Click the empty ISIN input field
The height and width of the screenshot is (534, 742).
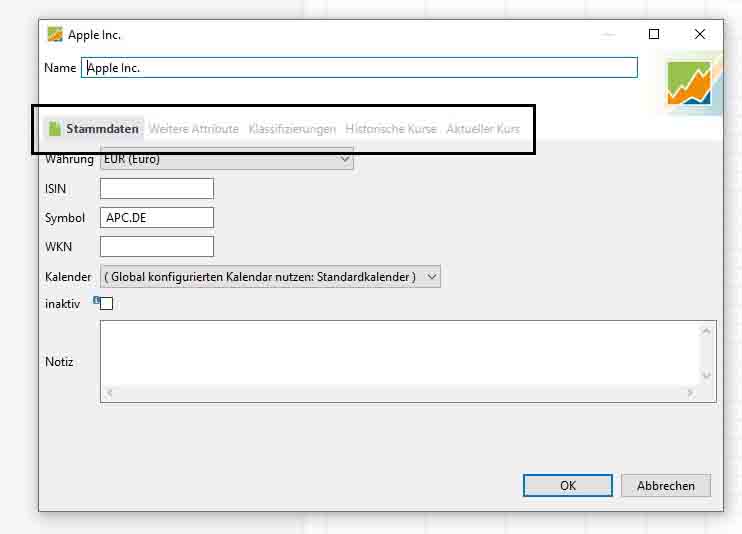(157, 188)
